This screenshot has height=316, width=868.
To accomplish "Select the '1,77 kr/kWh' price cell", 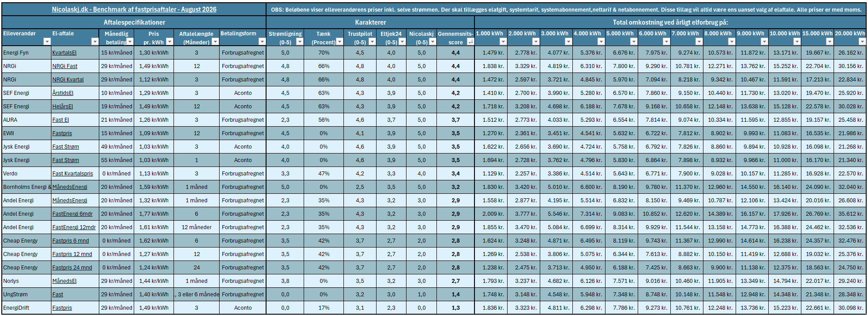I will click(x=154, y=214).
